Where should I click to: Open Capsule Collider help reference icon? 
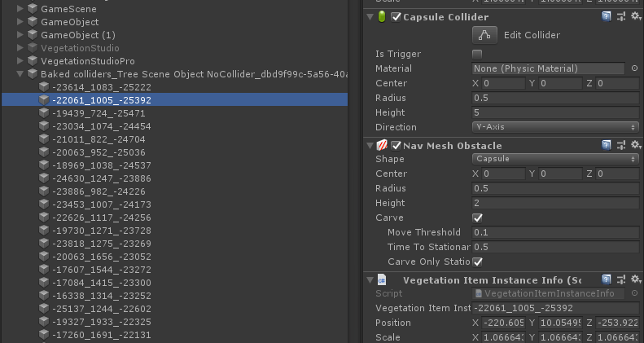point(607,16)
